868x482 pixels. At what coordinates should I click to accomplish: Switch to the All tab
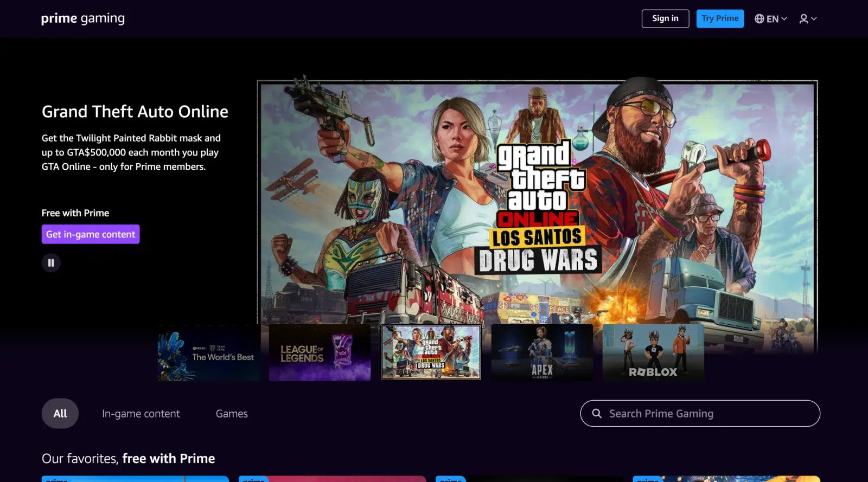(x=60, y=413)
